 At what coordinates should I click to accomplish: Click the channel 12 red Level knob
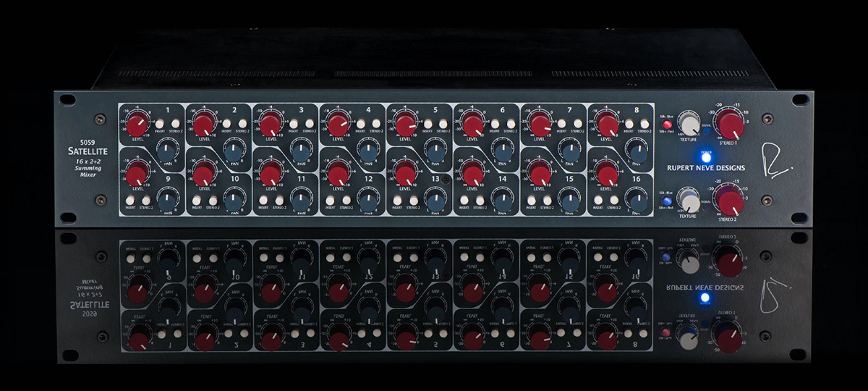[339, 173]
